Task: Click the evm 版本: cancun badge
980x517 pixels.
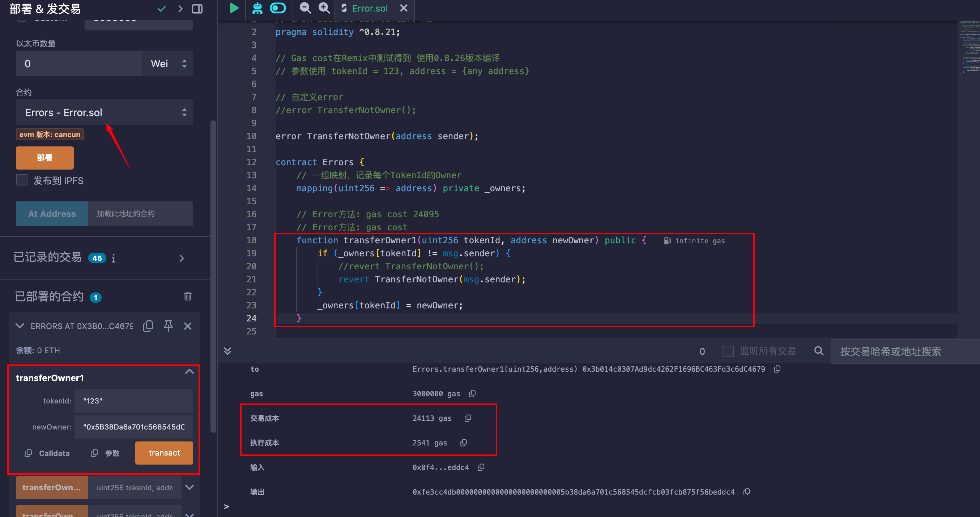Action: [50, 134]
